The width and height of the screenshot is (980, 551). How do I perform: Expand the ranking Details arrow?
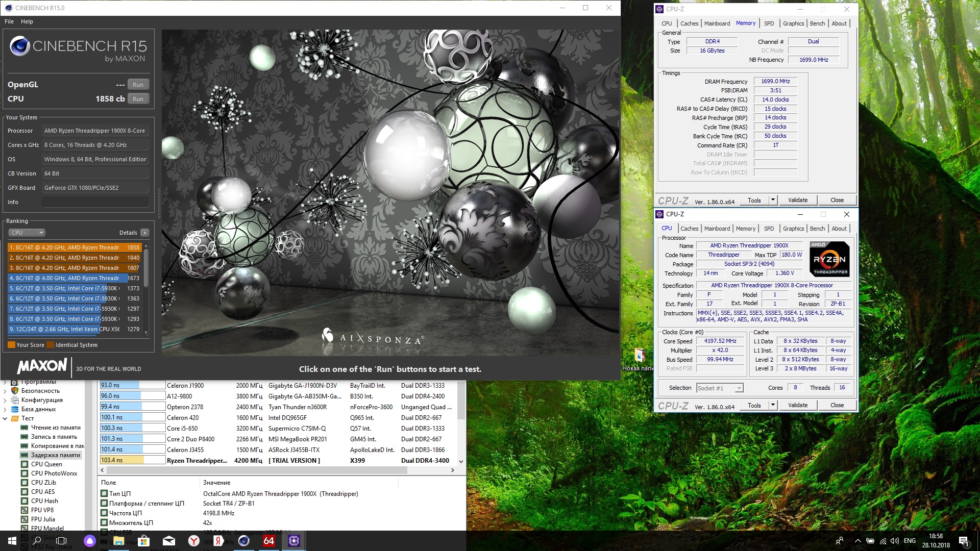(145, 233)
